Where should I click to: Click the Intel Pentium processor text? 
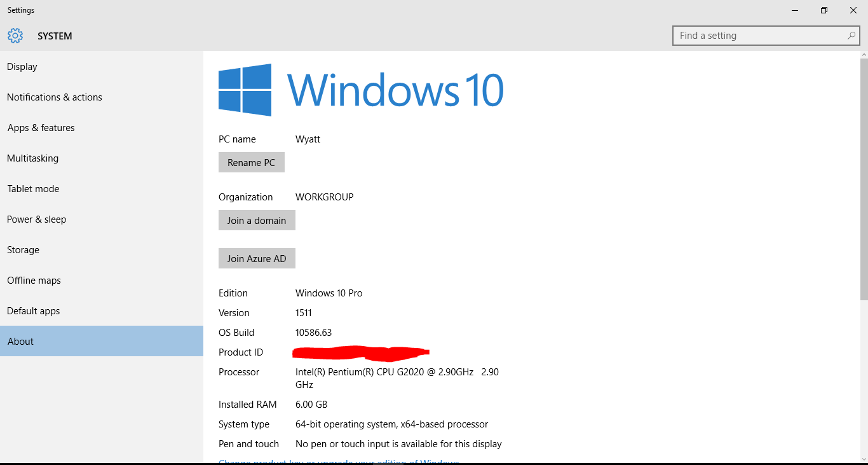397,378
